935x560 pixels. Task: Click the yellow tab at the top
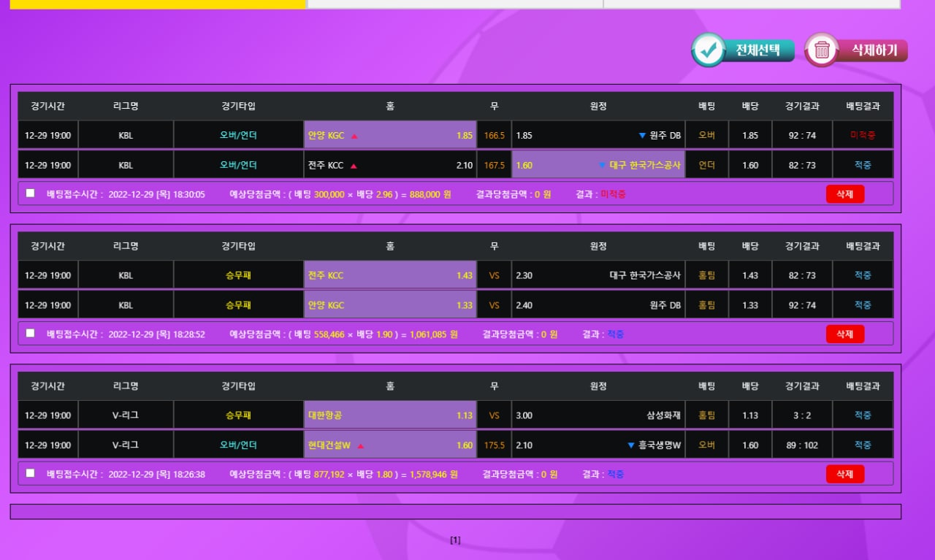click(x=157, y=4)
